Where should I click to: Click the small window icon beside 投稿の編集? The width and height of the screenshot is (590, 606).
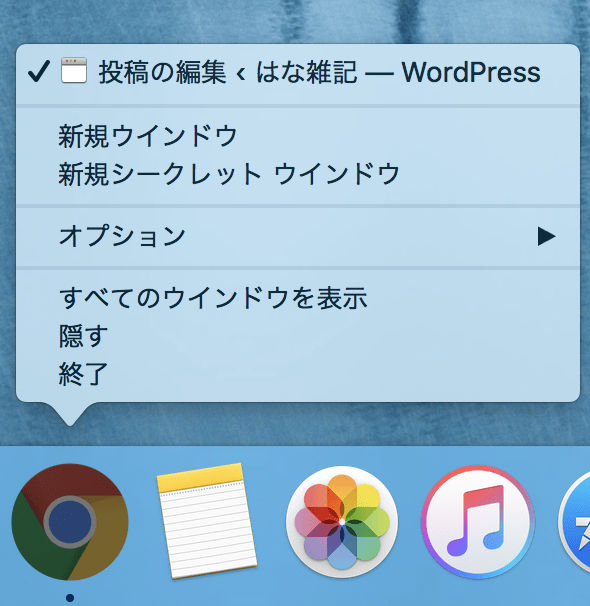(x=74, y=70)
